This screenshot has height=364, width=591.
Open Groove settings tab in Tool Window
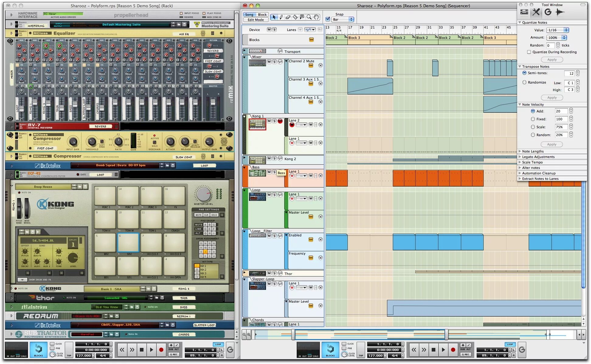(x=548, y=12)
